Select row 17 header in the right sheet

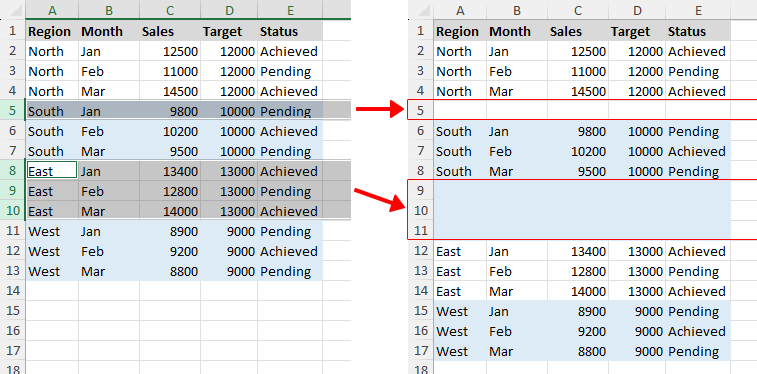pos(421,351)
